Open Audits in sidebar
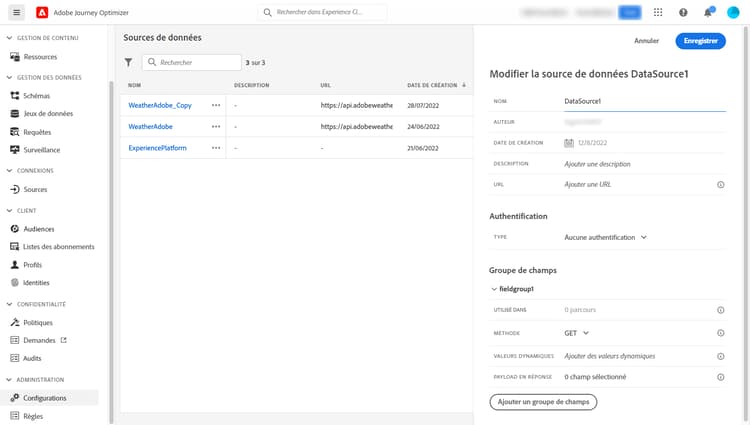Viewport: 750px width, 425px height. (32, 358)
